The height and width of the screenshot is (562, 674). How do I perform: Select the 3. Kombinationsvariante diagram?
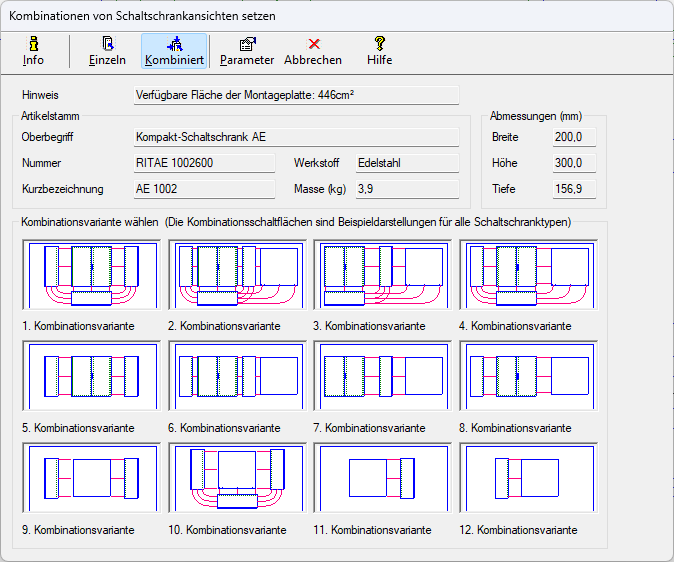point(383,276)
